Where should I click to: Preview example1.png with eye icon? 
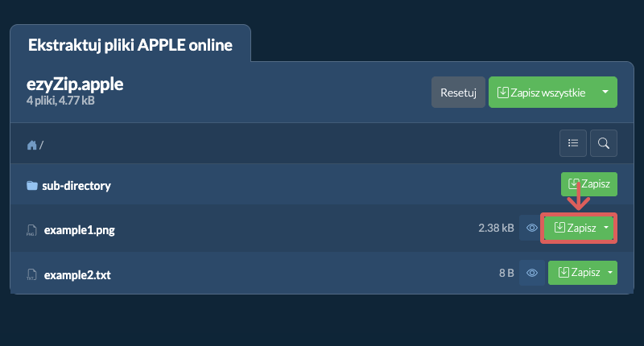point(532,228)
